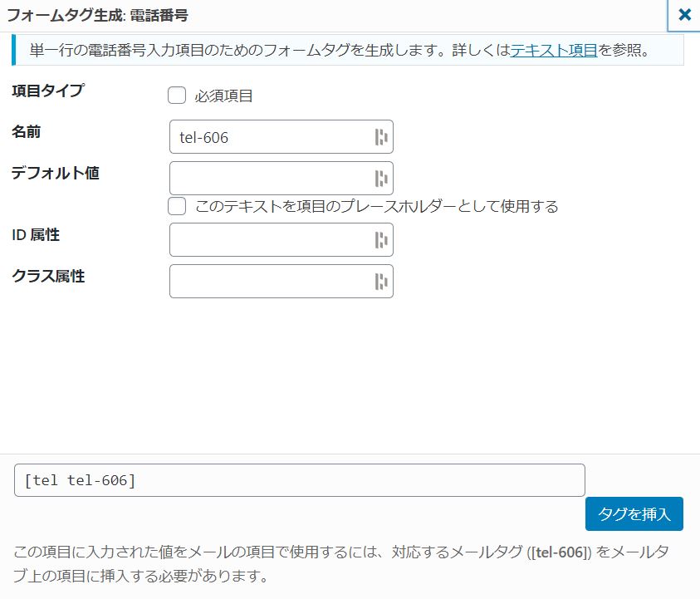The width and height of the screenshot is (700, 599).
Task: Click inside the クラス属性 input box
Action: 270,282
